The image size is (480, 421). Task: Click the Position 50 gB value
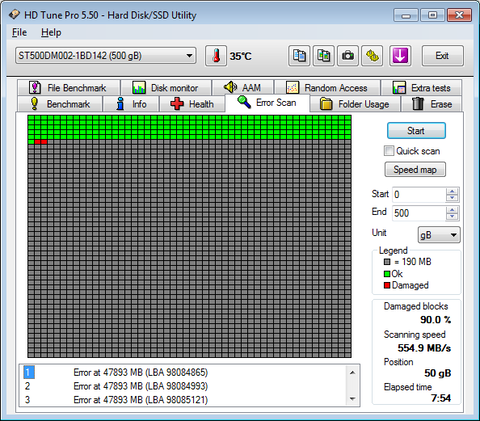coord(438,373)
